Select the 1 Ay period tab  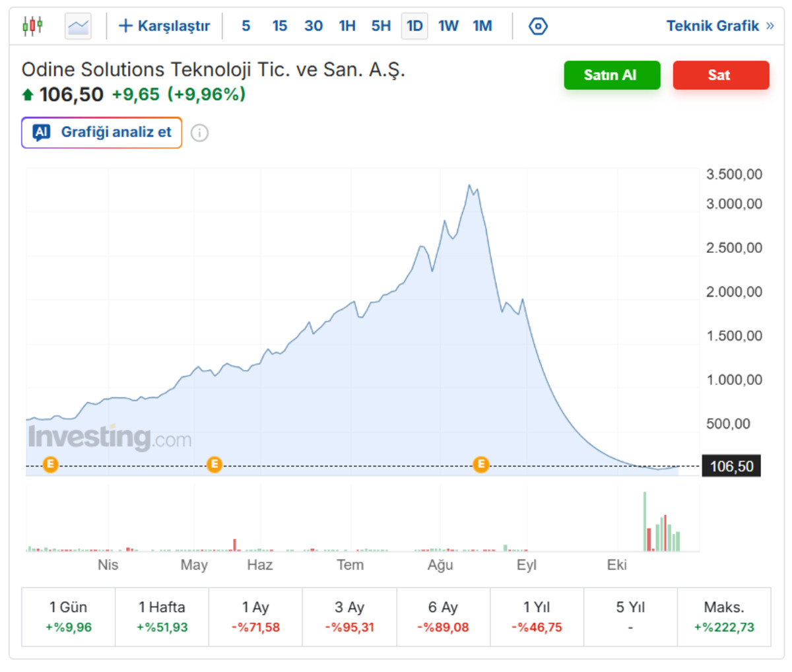pos(256,617)
